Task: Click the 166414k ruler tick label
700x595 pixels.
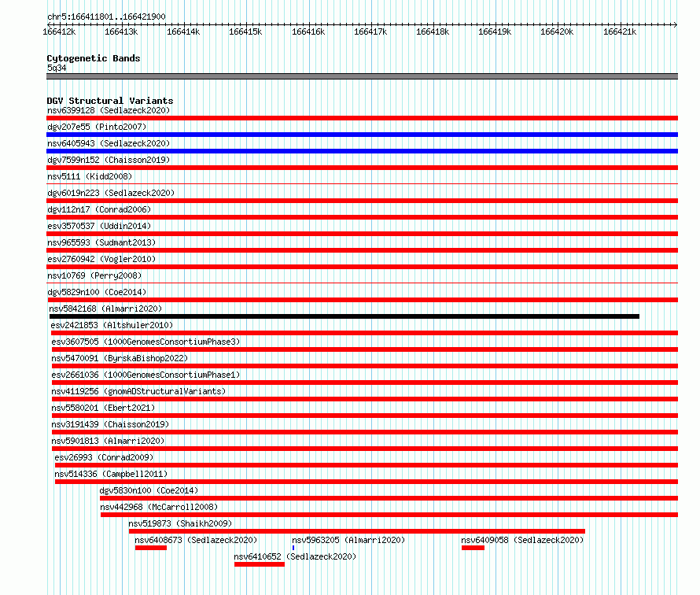Action: pyautogui.click(x=183, y=31)
